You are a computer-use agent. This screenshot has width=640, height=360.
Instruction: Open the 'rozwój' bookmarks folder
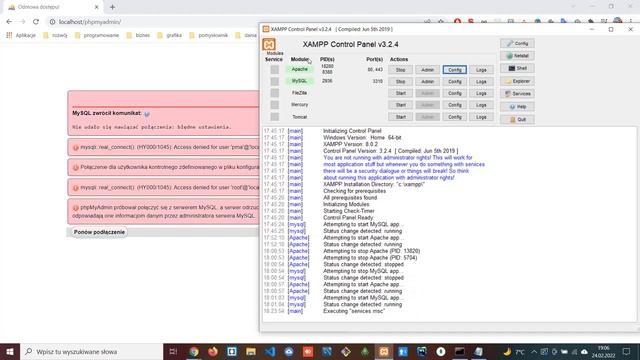point(55,35)
